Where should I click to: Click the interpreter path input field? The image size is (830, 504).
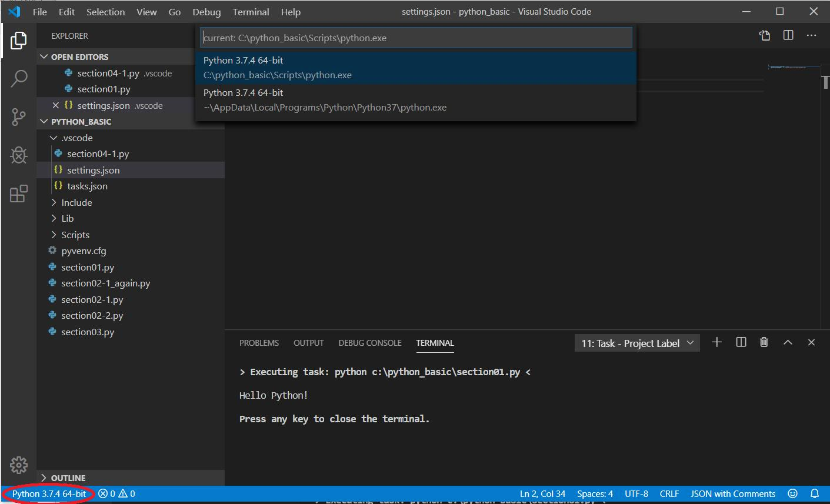(x=416, y=38)
